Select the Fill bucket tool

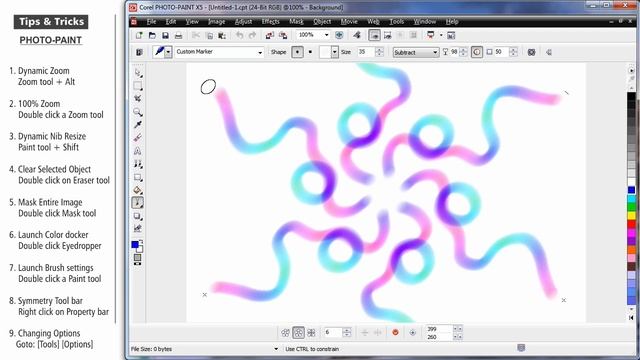[x=138, y=190]
